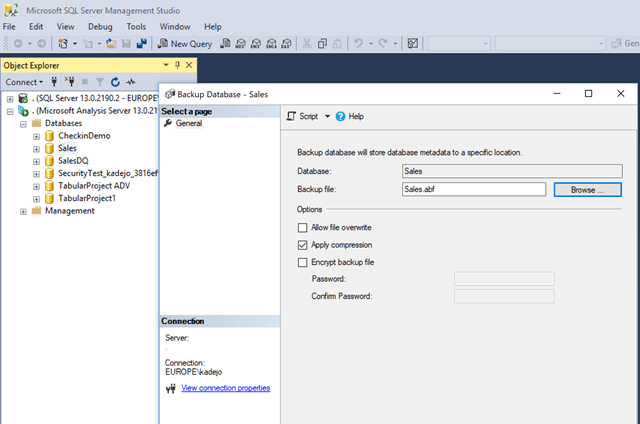Click the Stop square icon in Object Explorer
The width and height of the screenshot is (640, 424).
(x=85, y=82)
